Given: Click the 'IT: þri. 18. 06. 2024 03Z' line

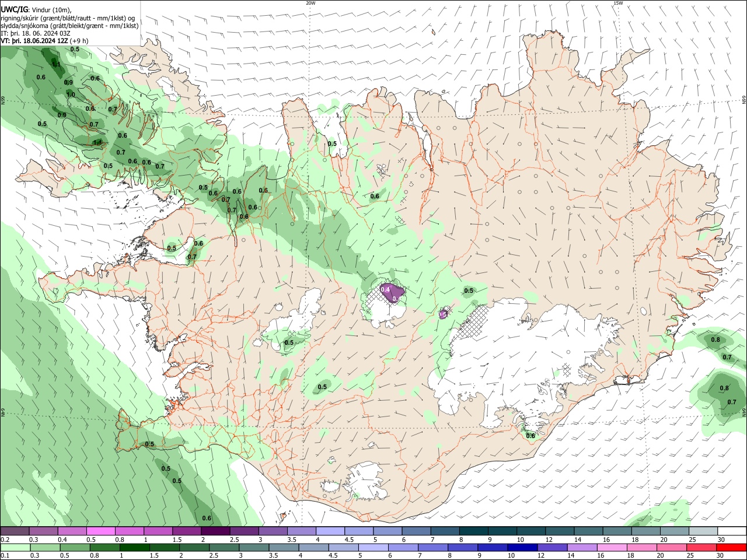Looking at the screenshot, I should 36,33.
